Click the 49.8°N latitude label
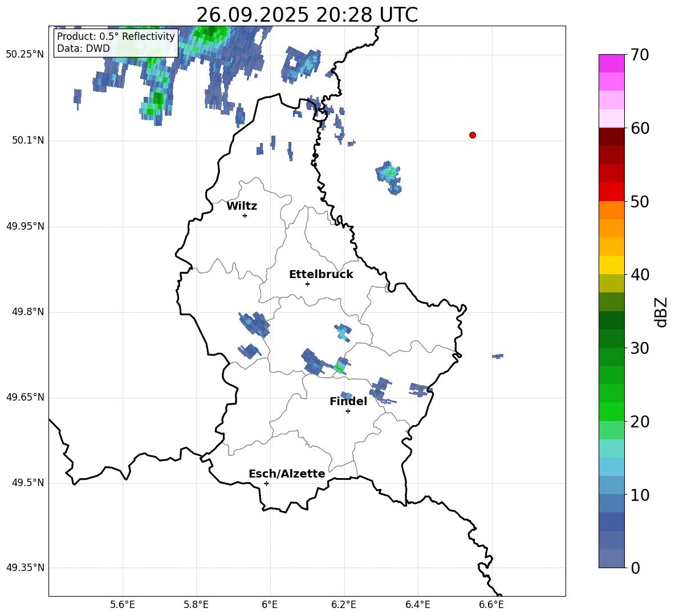This screenshot has height=616, width=675. click(x=29, y=312)
